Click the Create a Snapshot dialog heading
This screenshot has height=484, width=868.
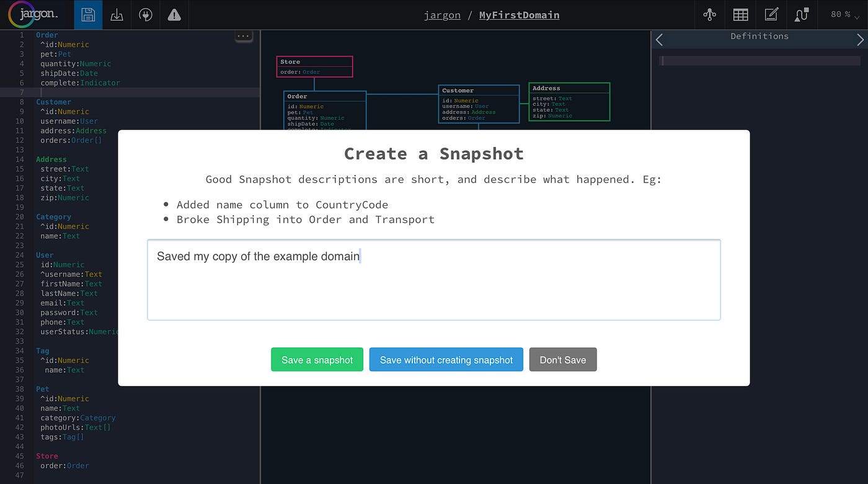pos(434,153)
